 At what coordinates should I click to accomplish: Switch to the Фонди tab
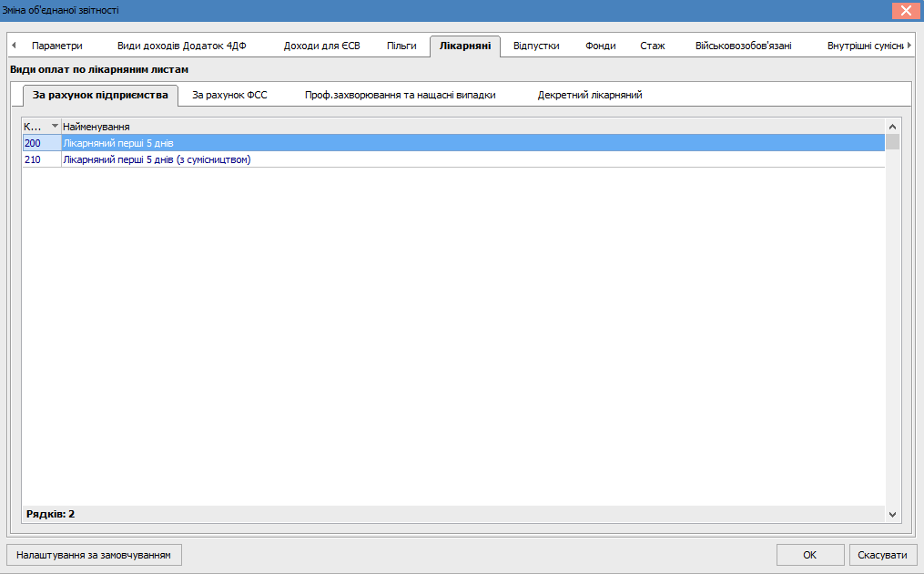[x=601, y=46]
